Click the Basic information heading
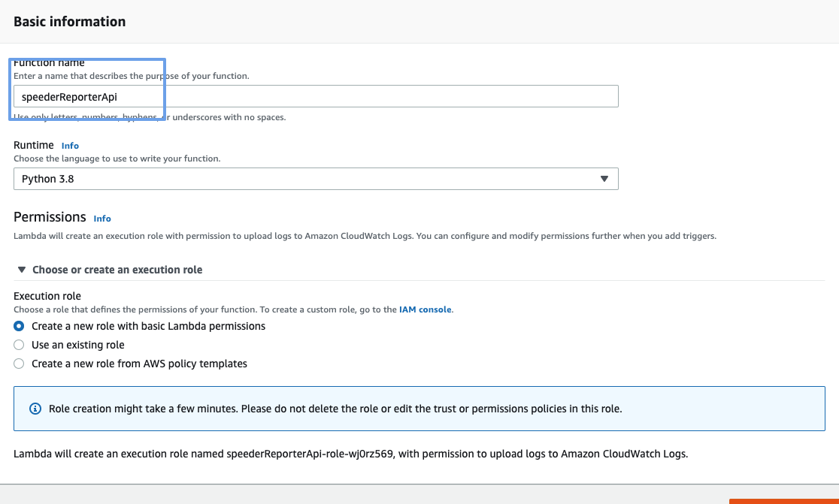Screen dimensions: 839x504 70,21
